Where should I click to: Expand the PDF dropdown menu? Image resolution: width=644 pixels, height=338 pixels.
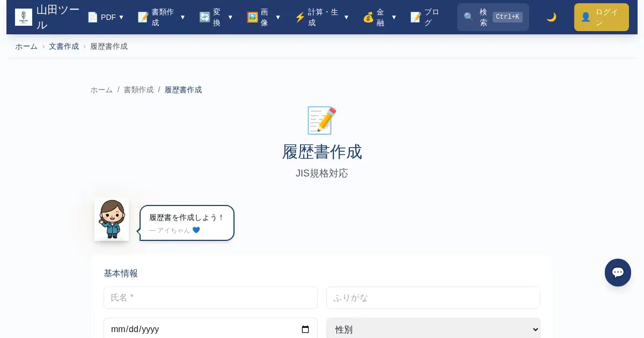106,17
